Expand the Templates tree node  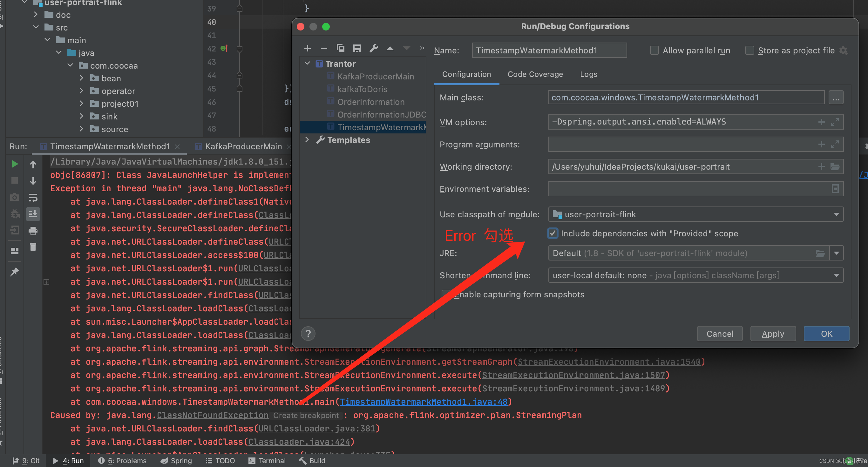tap(307, 139)
